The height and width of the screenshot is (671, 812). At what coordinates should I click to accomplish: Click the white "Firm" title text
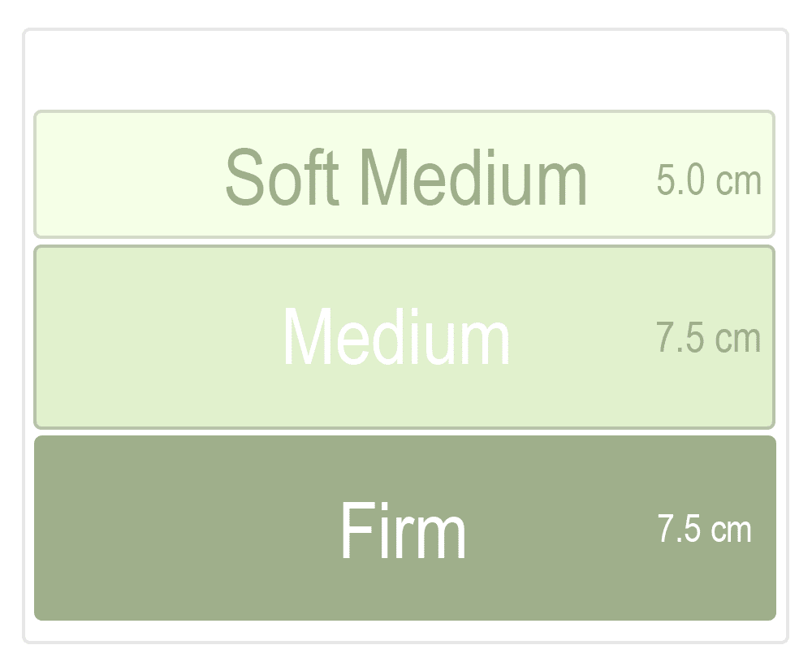click(x=403, y=530)
